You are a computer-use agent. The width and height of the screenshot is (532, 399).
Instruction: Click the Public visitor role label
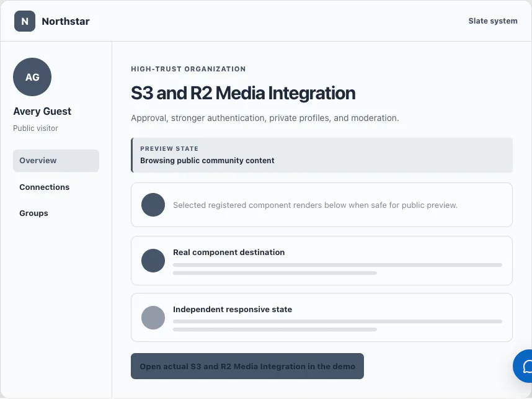[x=35, y=128]
